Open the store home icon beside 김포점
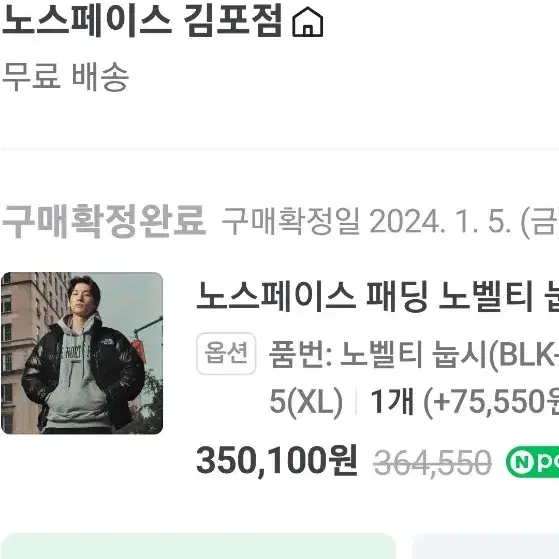The height and width of the screenshot is (559, 559). click(308, 21)
